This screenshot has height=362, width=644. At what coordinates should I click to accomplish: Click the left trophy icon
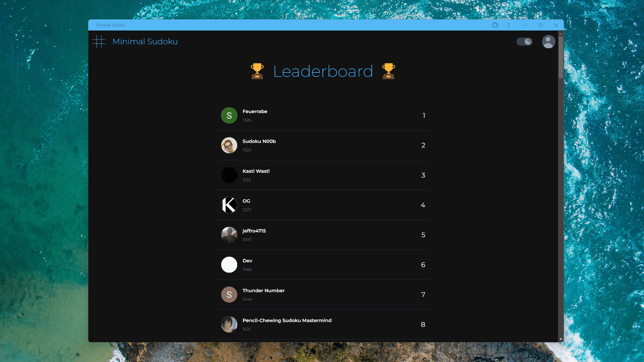[x=257, y=71]
